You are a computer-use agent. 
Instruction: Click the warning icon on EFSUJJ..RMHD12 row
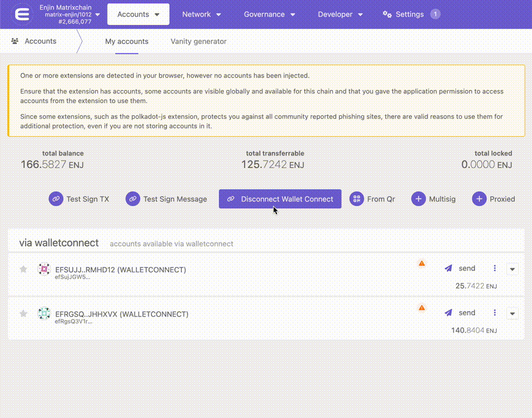[x=422, y=264]
